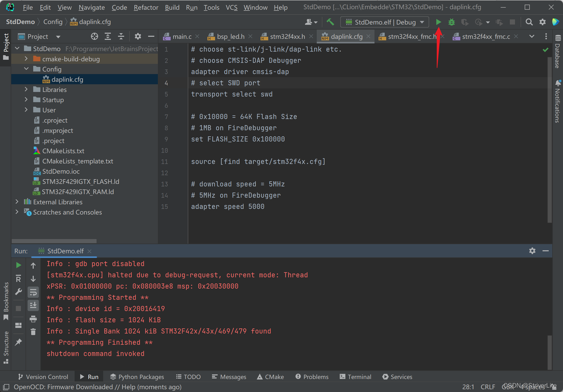Open the code with me user icon

[311, 22]
